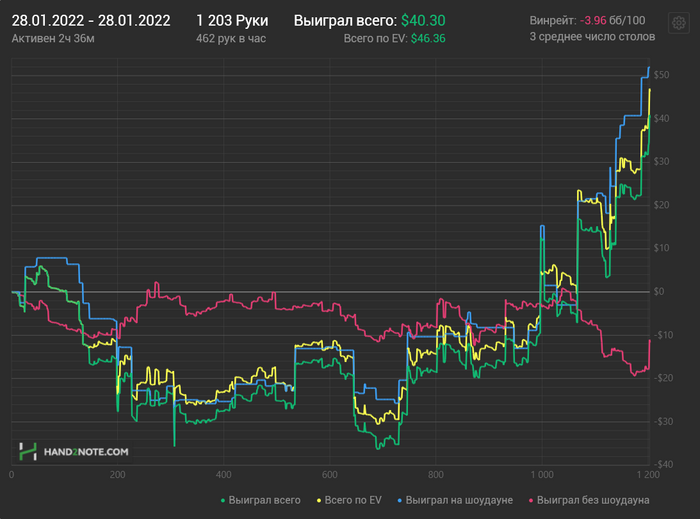Click the winrate value '-3.96'
Viewport: 700px width, 519px height.
[x=593, y=21]
